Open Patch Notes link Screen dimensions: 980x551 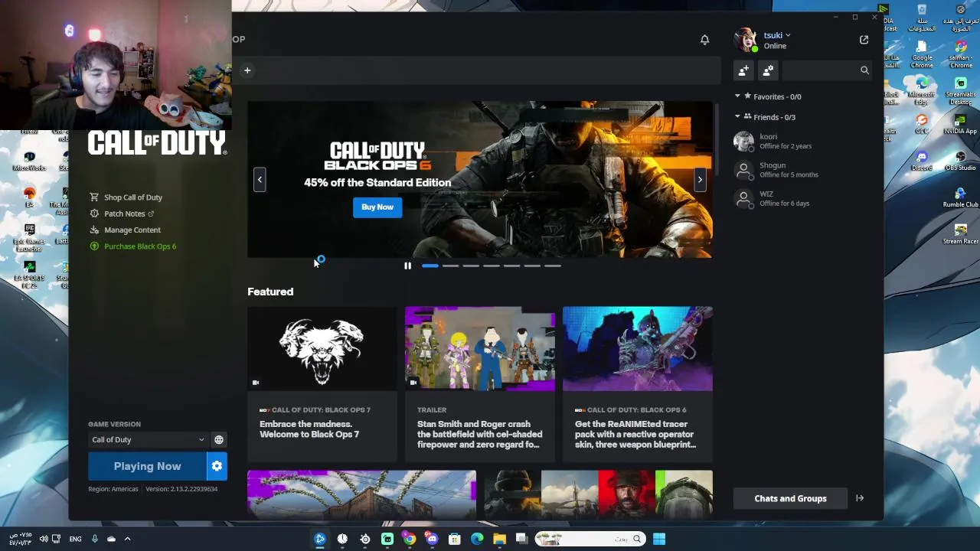click(122, 214)
